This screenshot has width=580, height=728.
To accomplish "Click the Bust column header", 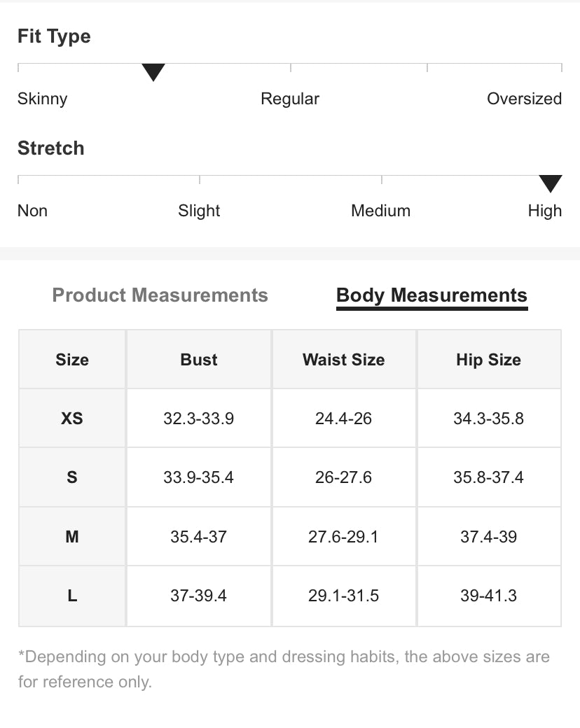I will 199,360.
